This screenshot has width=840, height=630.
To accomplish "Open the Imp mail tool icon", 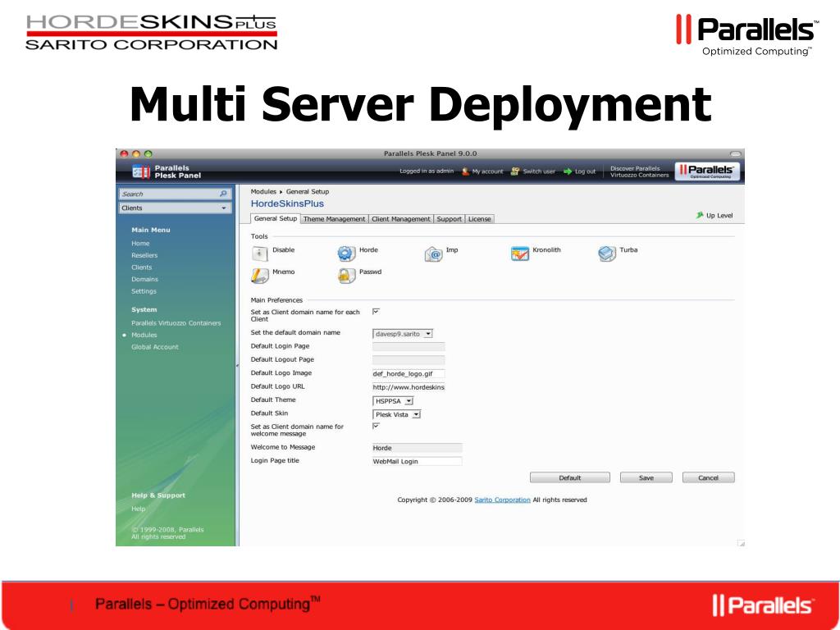I will [x=433, y=253].
